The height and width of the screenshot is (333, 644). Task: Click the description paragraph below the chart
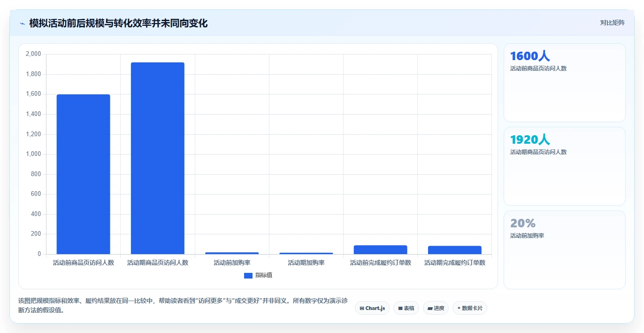tap(183, 305)
